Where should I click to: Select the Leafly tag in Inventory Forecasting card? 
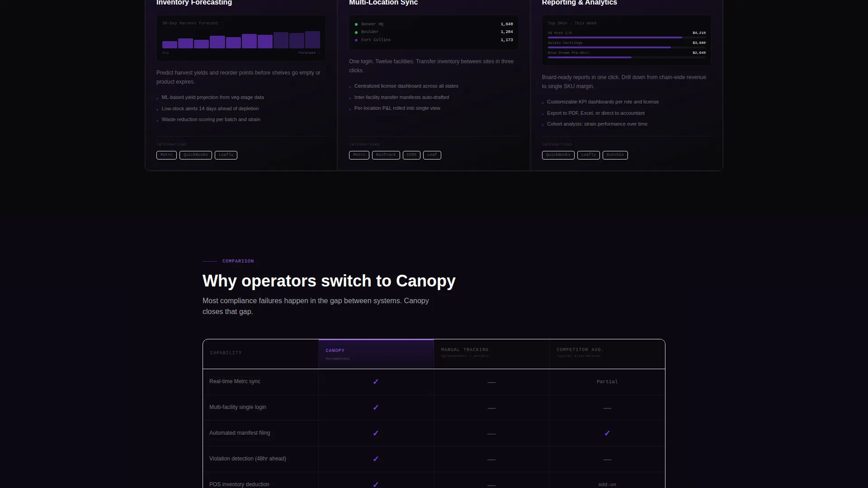pos(226,155)
